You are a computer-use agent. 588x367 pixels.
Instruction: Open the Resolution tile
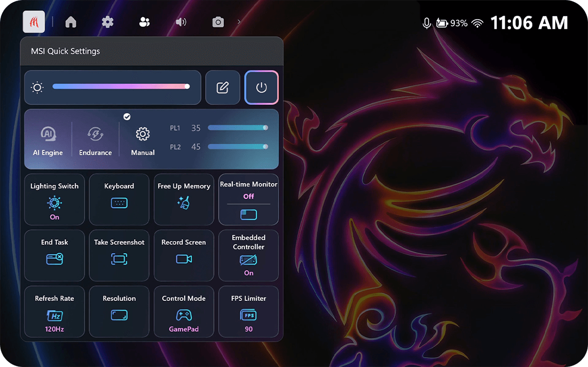(119, 312)
